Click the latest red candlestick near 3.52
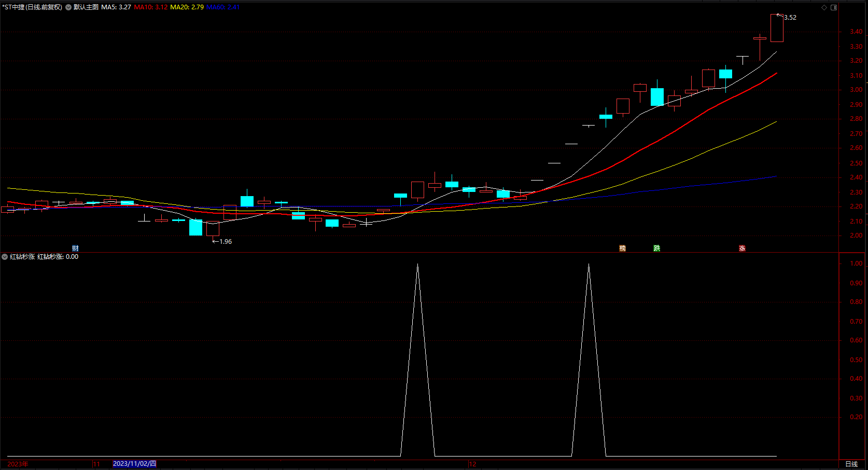Viewport: 868px width, 470px height. click(x=777, y=28)
